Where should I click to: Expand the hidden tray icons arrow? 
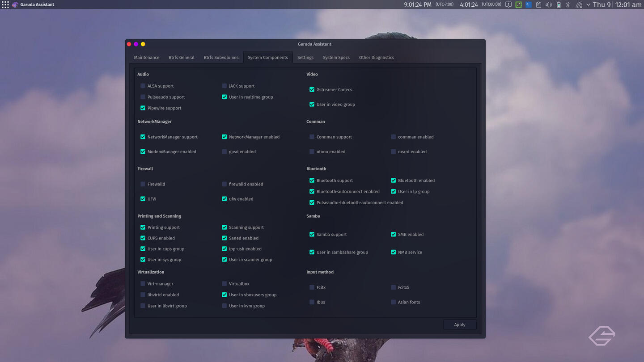[588, 4]
